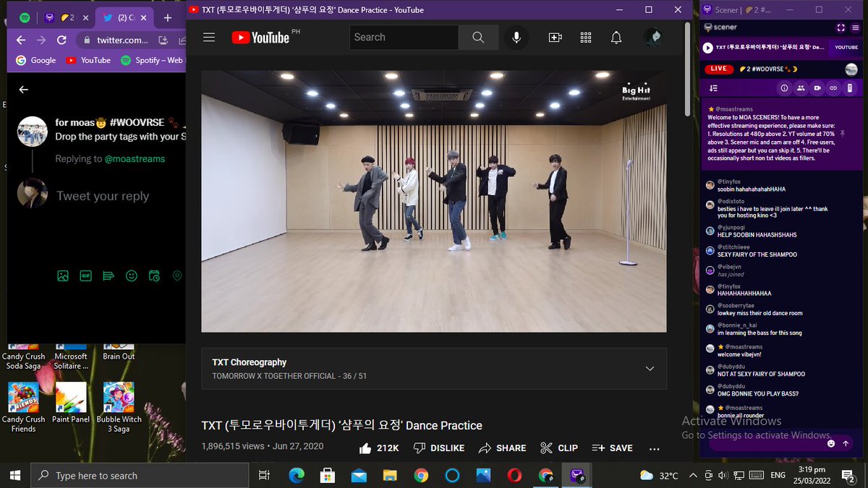Click SAVE to add to playlist
This screenshot has width=868, height=488.
(613, 448)
